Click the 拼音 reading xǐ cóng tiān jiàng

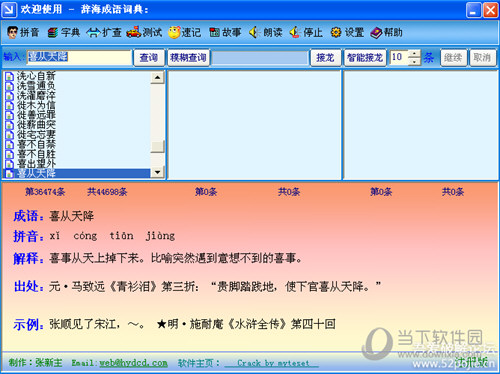tap(112, 236)
